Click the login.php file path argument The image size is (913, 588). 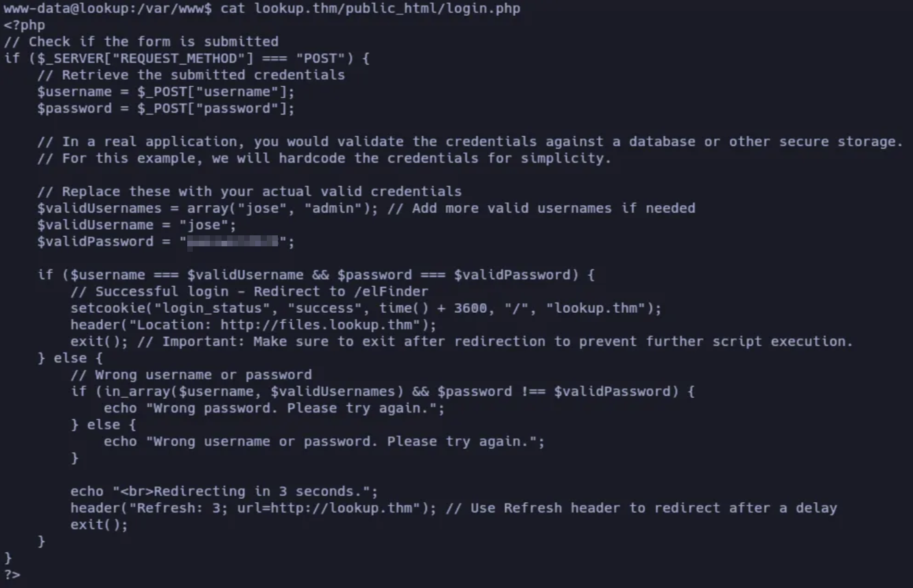[387, 9]
